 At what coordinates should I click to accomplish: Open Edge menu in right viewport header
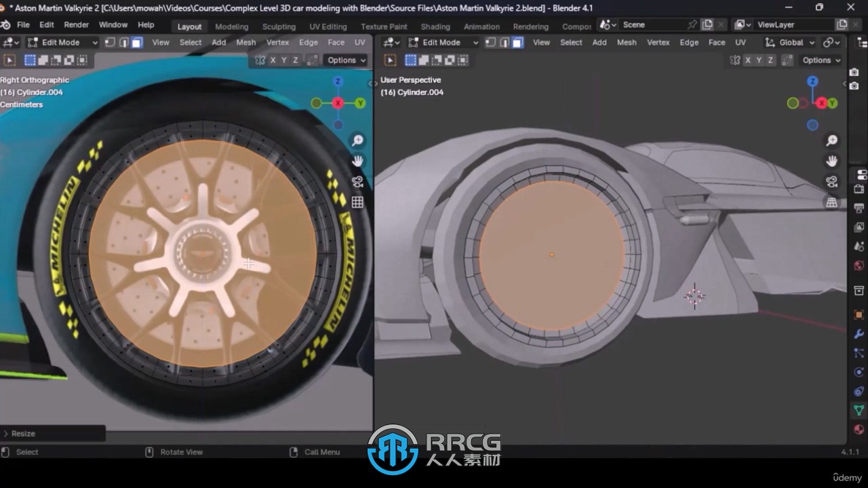pyautogui.click(x=689, y=42)
